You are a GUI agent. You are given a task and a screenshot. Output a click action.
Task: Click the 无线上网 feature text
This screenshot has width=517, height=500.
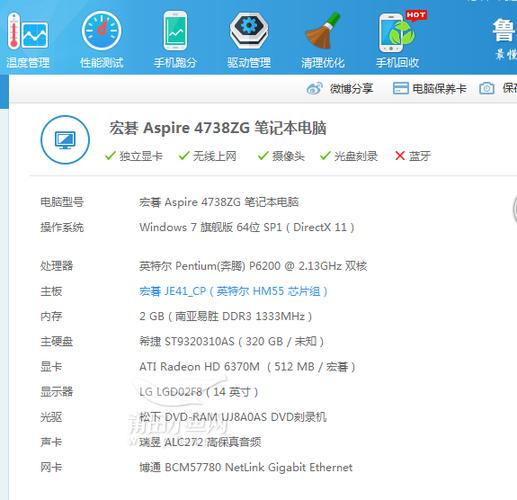215,156
